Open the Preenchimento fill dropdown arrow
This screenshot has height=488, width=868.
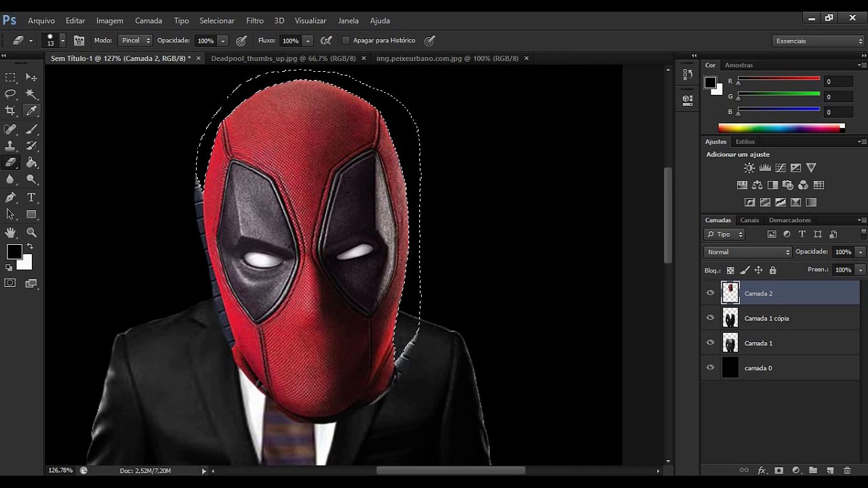[x=861, y=270]
